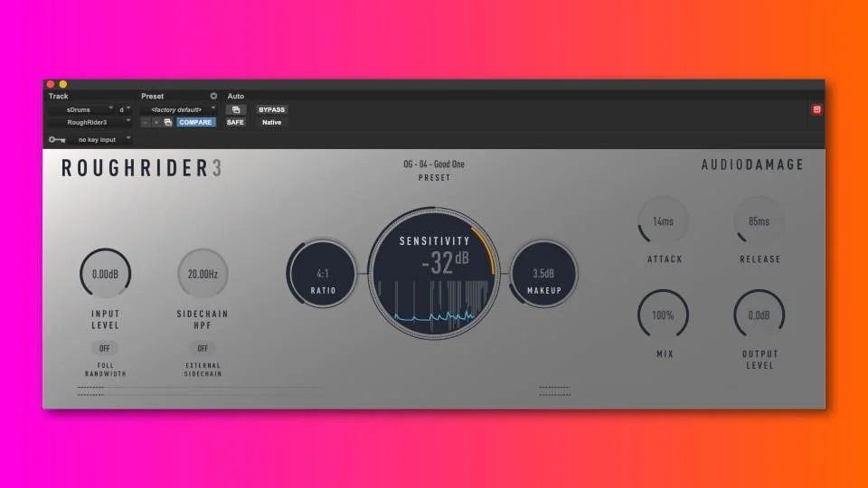Click the Sidechain HPF 20.00Hz knob
This screenshot has width=868, height=488.
[203, 273]
